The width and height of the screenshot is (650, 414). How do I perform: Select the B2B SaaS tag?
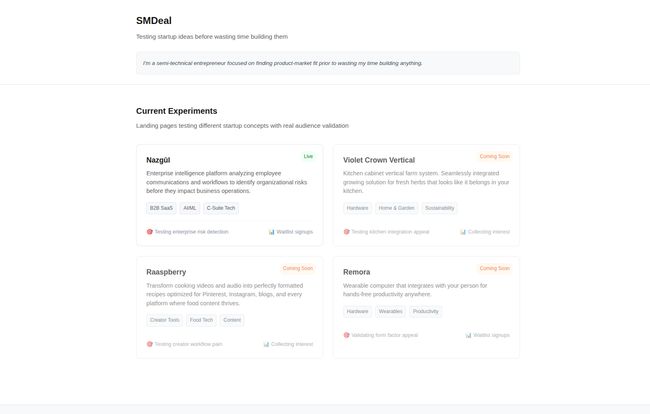click(x=161, y=208)
